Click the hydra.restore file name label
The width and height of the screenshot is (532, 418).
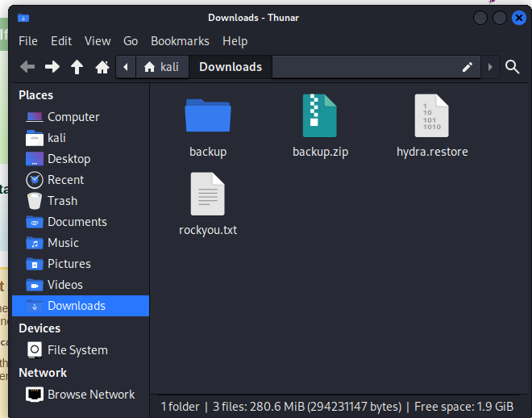point(432,152)
